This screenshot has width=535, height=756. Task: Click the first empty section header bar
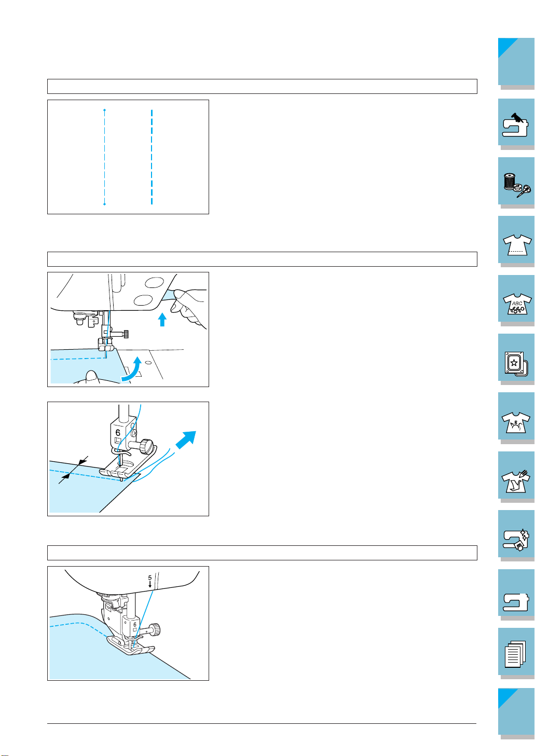pyautogui.click(x=262, y=86)
